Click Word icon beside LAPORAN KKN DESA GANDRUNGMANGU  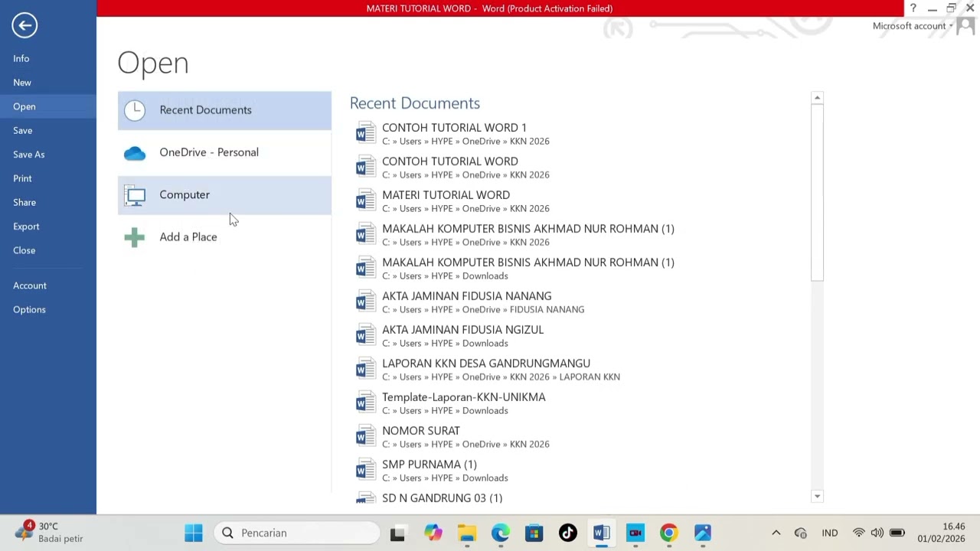(366, 369)
